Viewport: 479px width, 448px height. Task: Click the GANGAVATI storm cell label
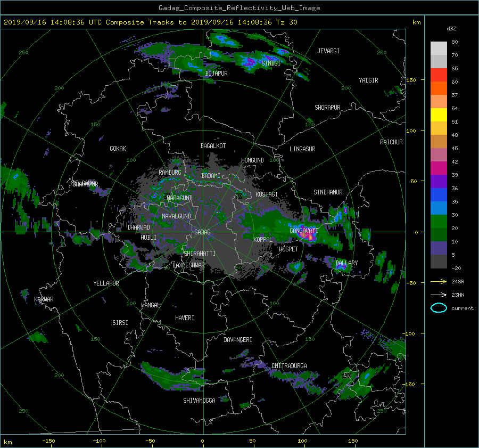tap(304, 230)
